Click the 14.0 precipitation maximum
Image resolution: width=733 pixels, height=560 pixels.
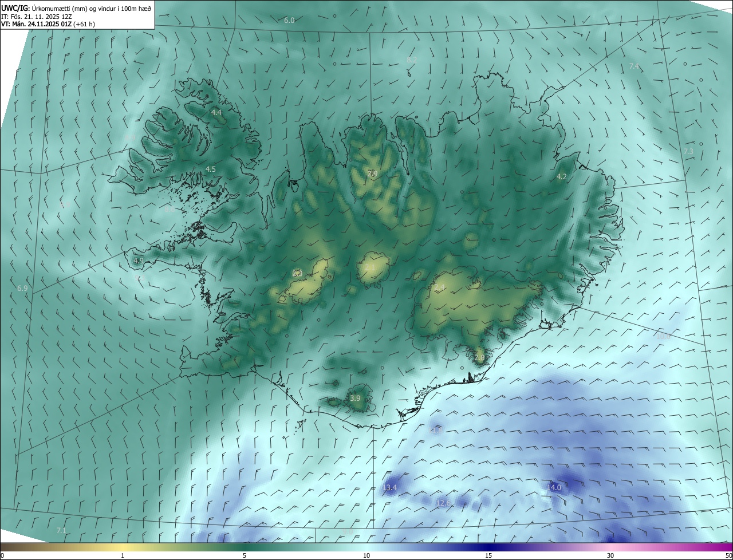[554, 488]
